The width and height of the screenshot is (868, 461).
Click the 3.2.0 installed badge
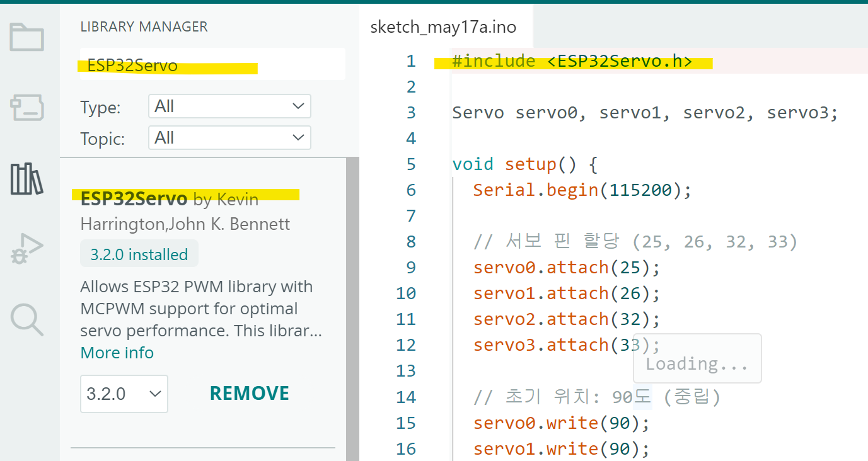pyautogui.click(x=139, y=254)
